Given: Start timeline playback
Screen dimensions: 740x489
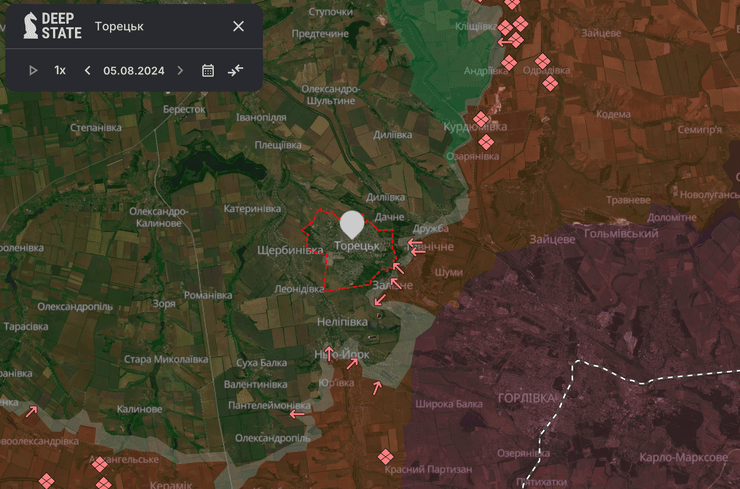Looking at the screenshot, I should [33, 70].
